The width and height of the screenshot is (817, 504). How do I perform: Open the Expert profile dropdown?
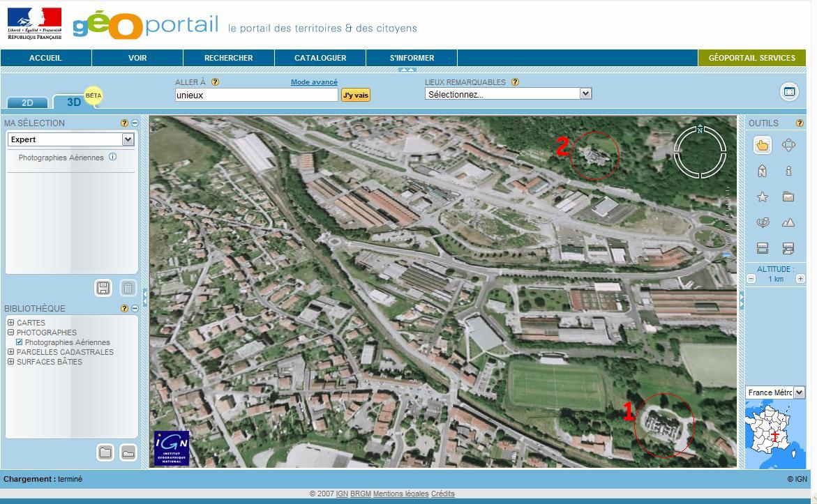coord(128,139)
